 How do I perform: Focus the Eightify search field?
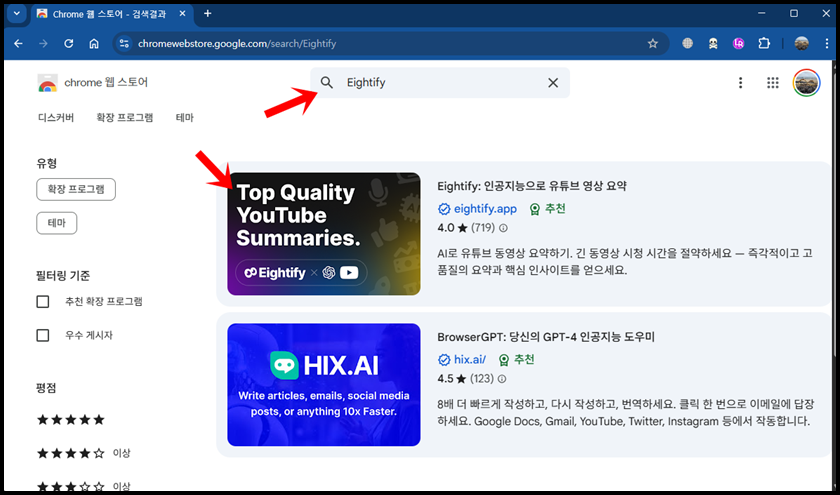(439, 82)
